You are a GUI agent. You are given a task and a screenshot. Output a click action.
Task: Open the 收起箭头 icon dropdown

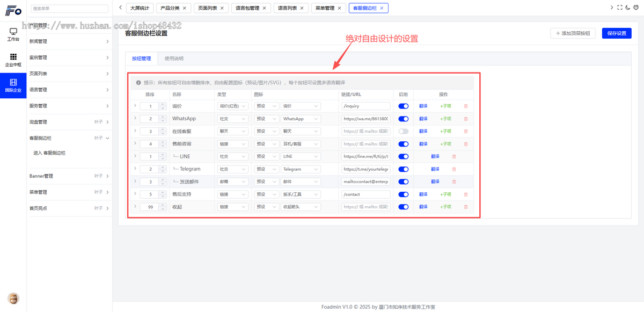tap(301, 207)
